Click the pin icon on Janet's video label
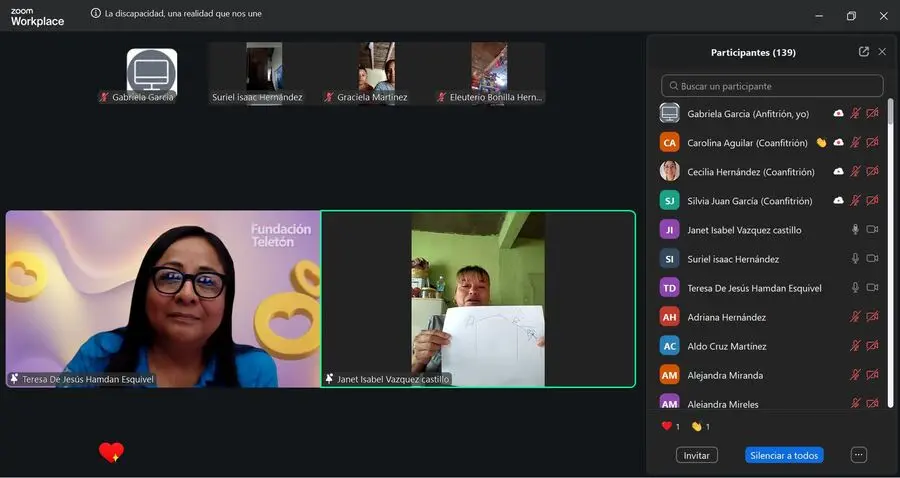 [x=329, y=379]
